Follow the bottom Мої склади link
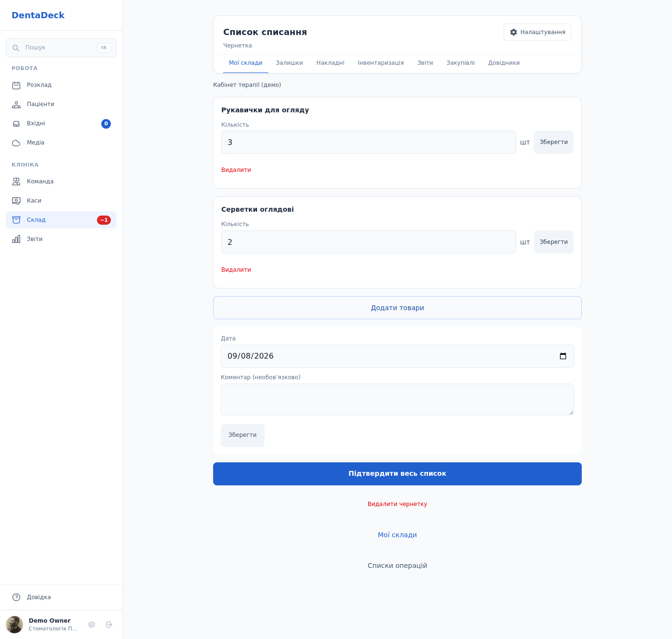This screenshot has width=672, height=639. [397, 535]
